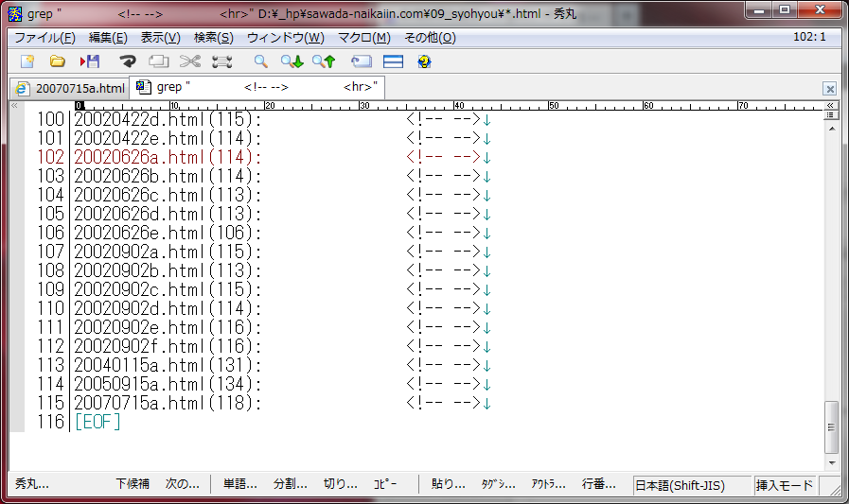
Task: Click result line 20020902b.html(113):
Action: 168,270
